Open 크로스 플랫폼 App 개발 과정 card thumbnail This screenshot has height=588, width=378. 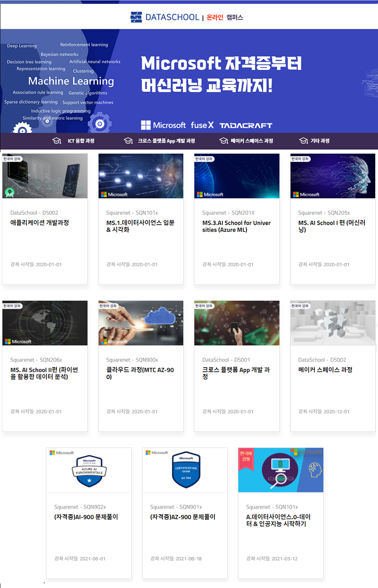tap(237, 323)
